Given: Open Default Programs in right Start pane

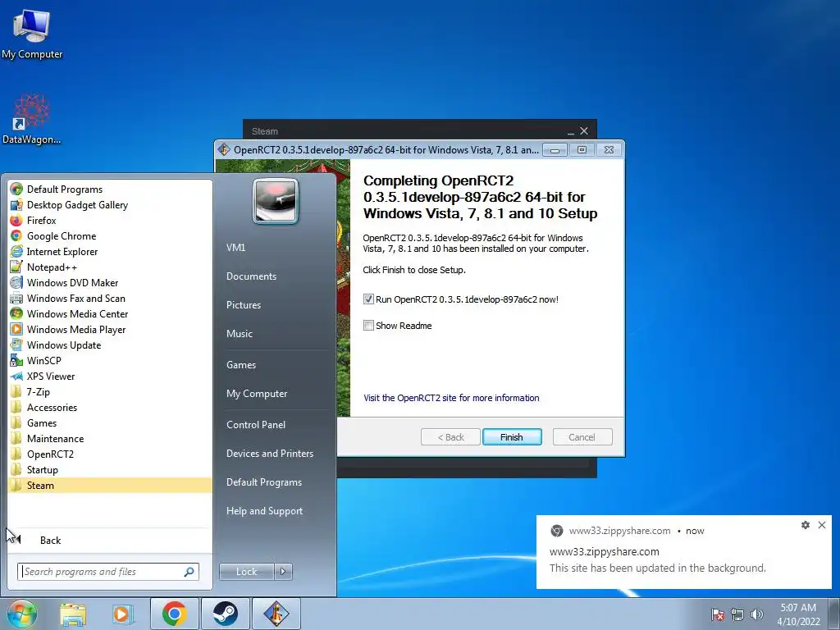Looking at the screenshot, I should (x=263, y=482).
